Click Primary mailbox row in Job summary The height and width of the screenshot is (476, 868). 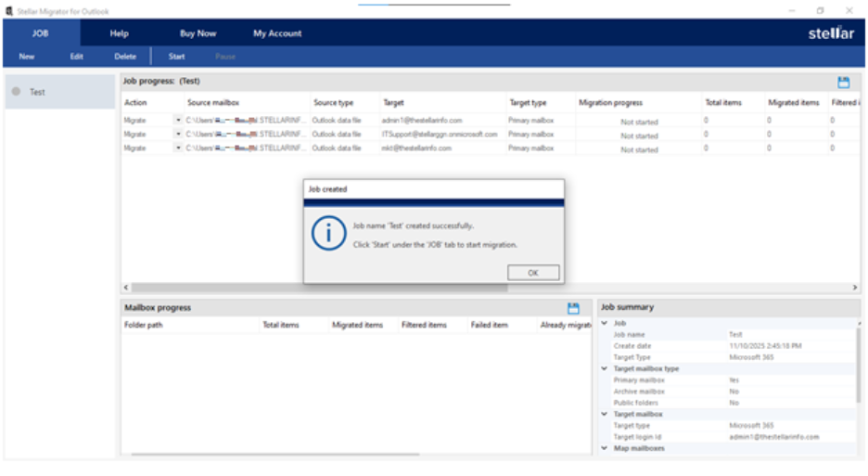click(728, 380)
